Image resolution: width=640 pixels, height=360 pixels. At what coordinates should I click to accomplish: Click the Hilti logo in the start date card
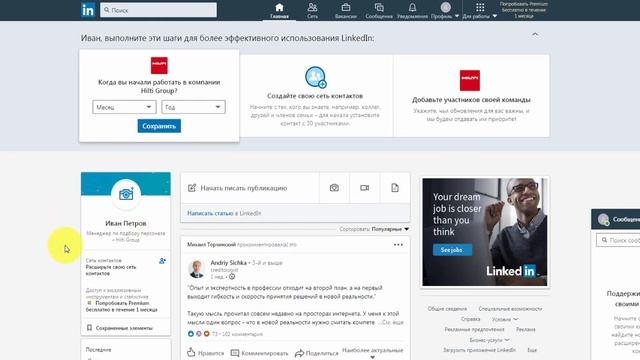pyautogui.click(x=159, y=65)
